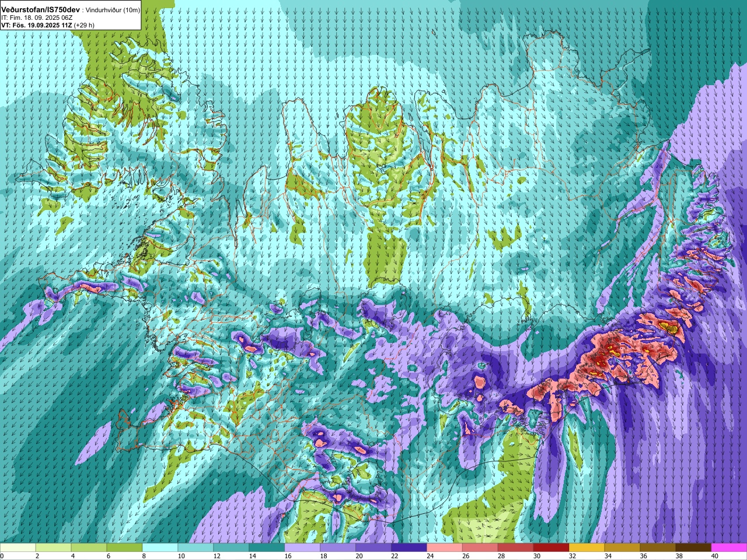Image resolution: width=747 pixels, height=560 pixels.
Task: Click the legend scale number 8
Action: point(144,556)
